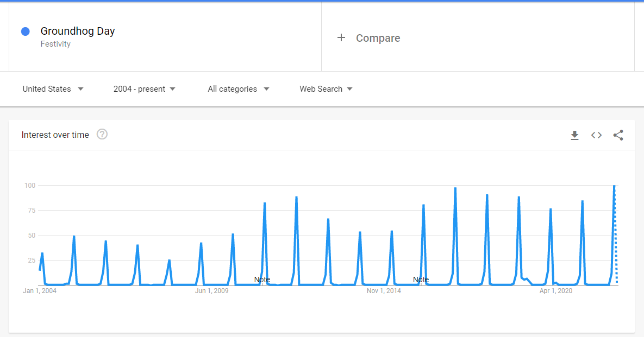Click the blue Groundhog Day color dot
Image resolution: width=644 pixels, height=337 pixels.
click(25, 31)
